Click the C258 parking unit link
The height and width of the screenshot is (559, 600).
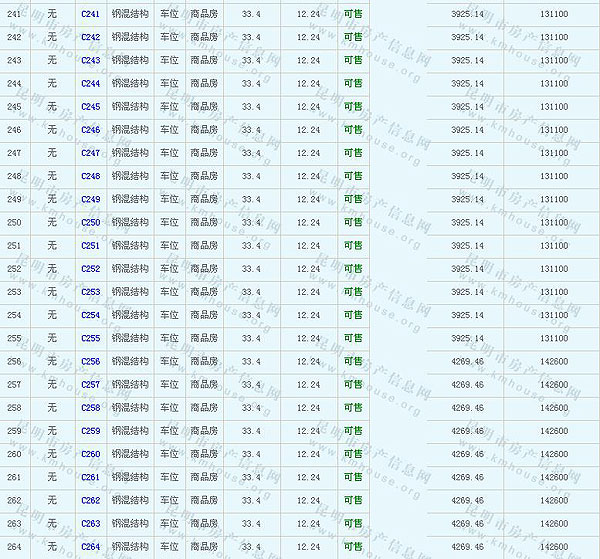pyautogui.click(x=90, y=408)
